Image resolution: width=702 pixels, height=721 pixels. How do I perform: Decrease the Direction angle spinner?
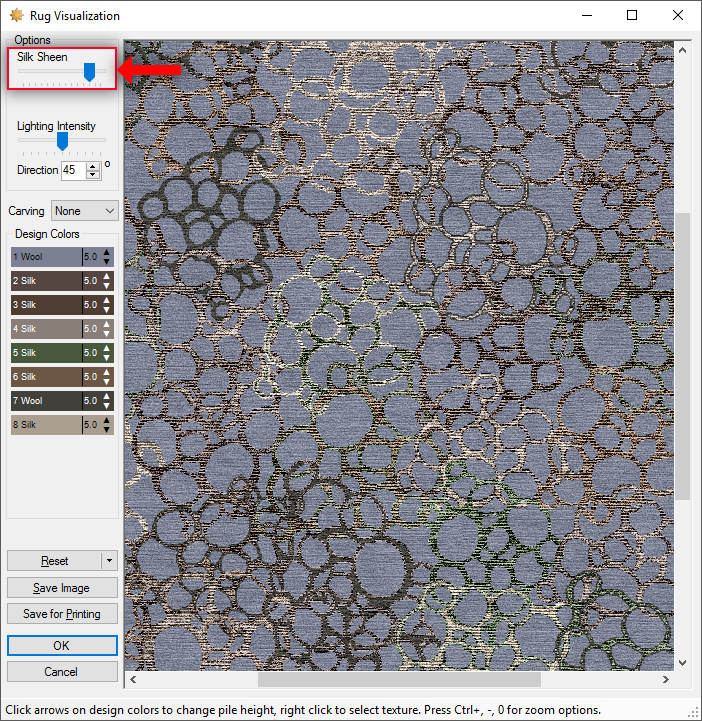click(93, 175)
